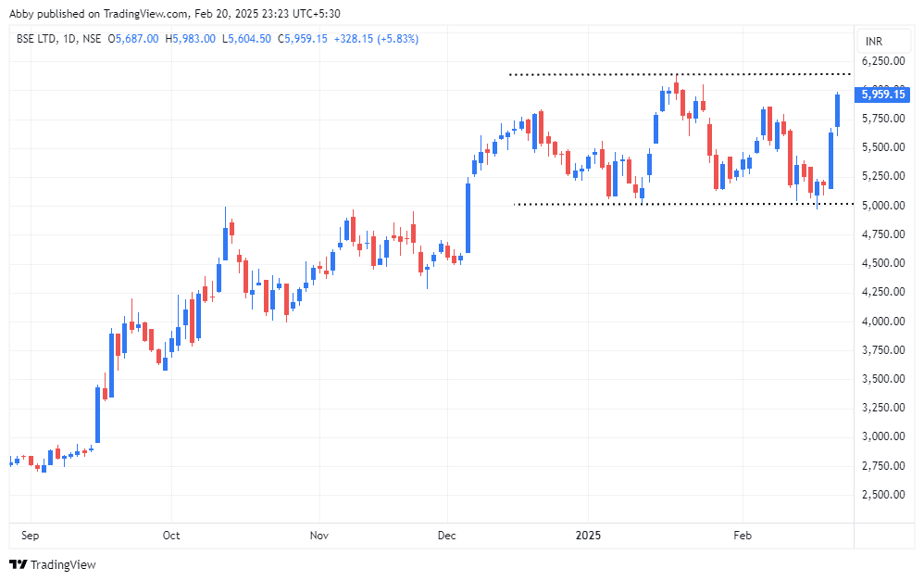Click the 5,000.00 price axis label
This screenshot has width=924, height=581.
(x=883, y=206)
